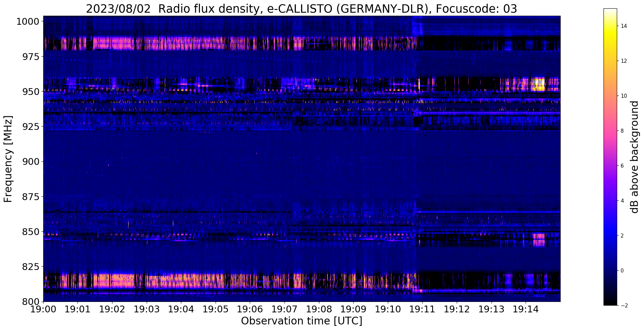
Task: Click the 825 frequency tick label
Action: point(31,266)
